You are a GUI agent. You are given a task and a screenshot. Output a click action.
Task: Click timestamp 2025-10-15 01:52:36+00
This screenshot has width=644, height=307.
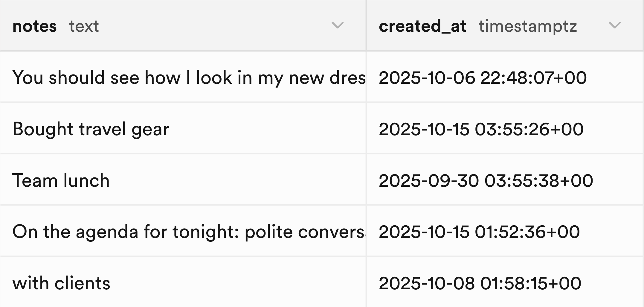point(479,232)
